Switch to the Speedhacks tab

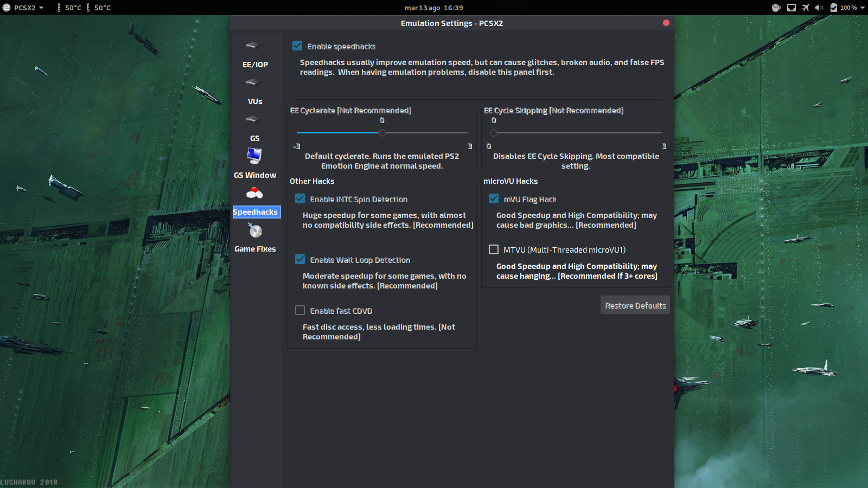click(x=256, y=212)
